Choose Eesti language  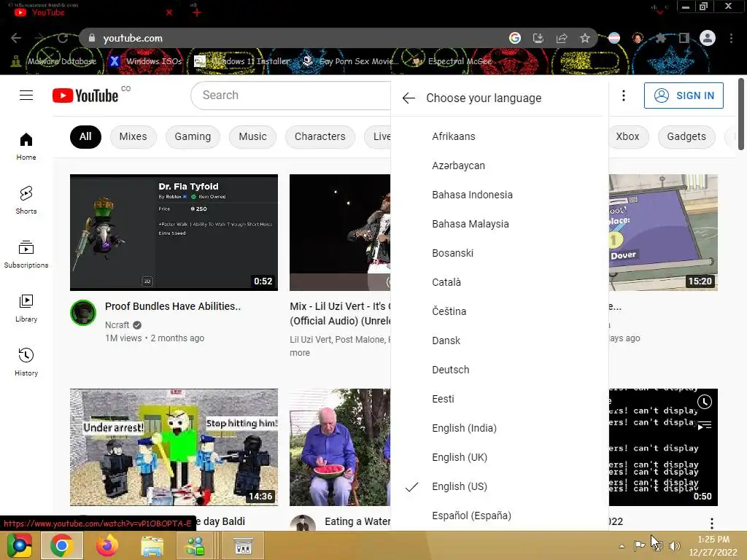pos(499,399)
